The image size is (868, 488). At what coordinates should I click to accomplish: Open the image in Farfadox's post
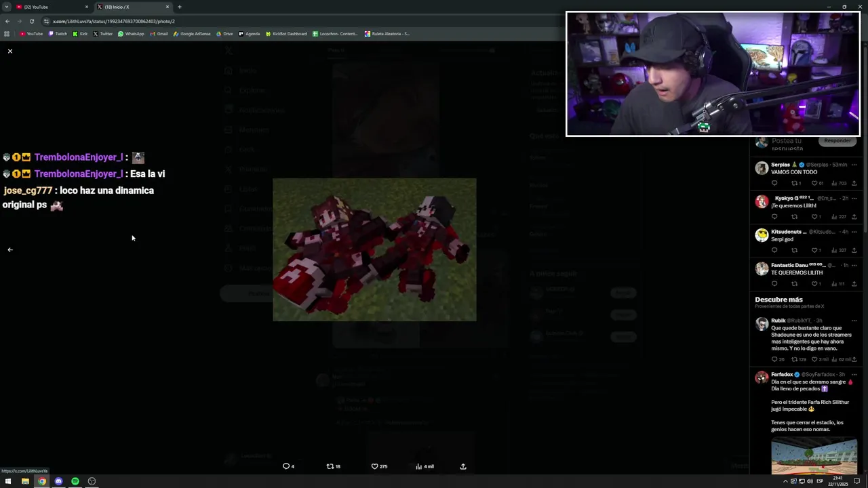pyautogui.click(x=814, y=455)
